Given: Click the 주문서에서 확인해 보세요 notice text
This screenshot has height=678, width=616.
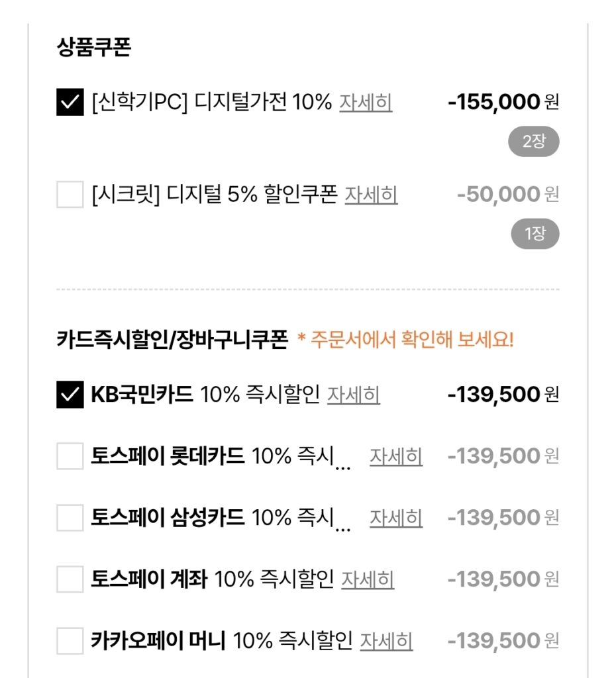Looking at the screenshot, I should [405, 341].
